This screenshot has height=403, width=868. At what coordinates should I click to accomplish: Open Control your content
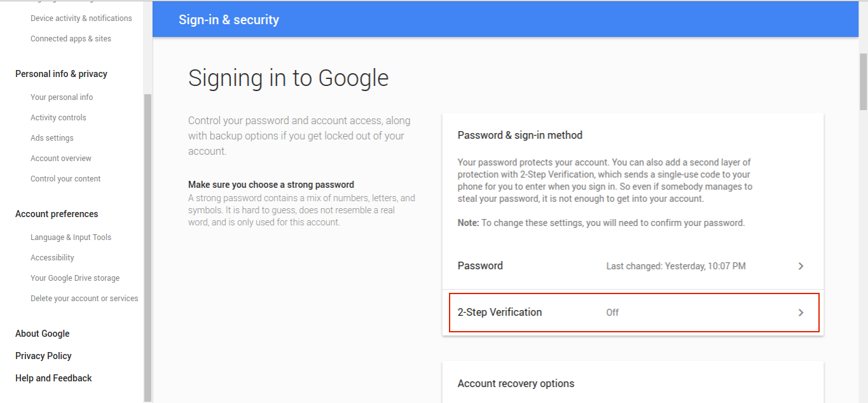(65, 179)
